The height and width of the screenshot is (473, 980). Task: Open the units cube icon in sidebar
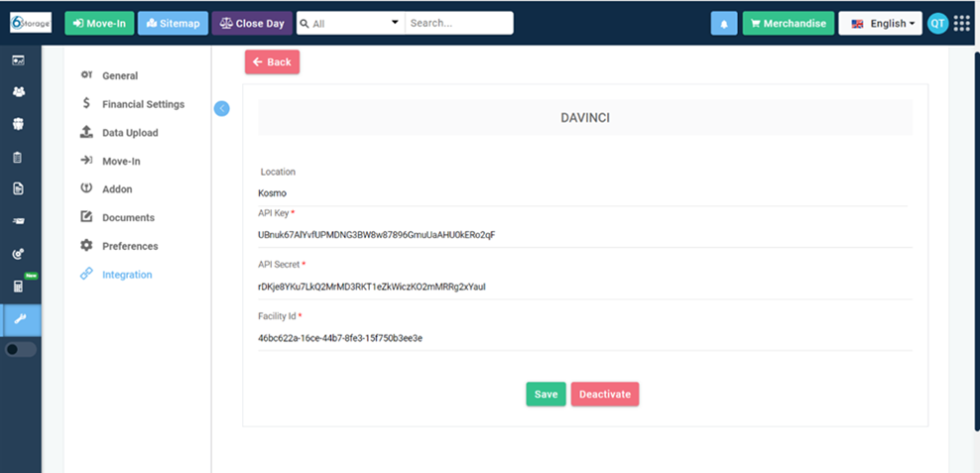[19, 124]
